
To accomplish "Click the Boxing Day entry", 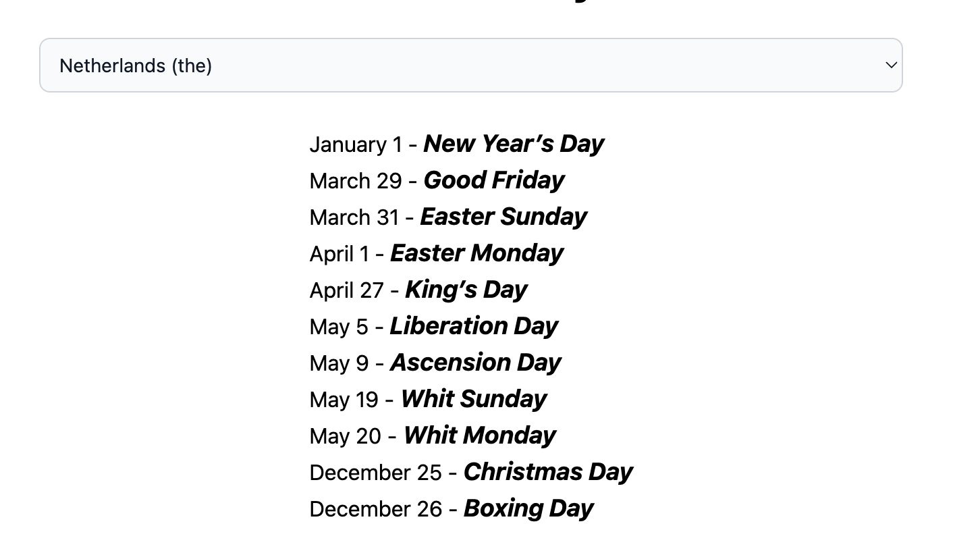I will pos(528,508).
